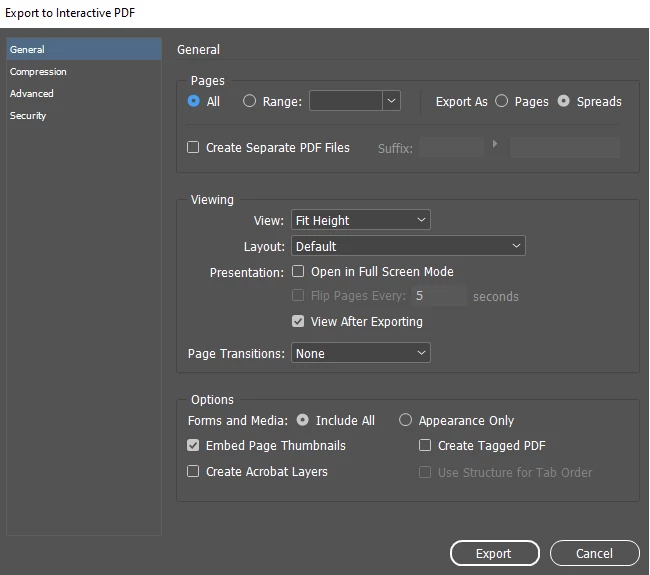Select Include All for Forms and Media

click(303, 420)
